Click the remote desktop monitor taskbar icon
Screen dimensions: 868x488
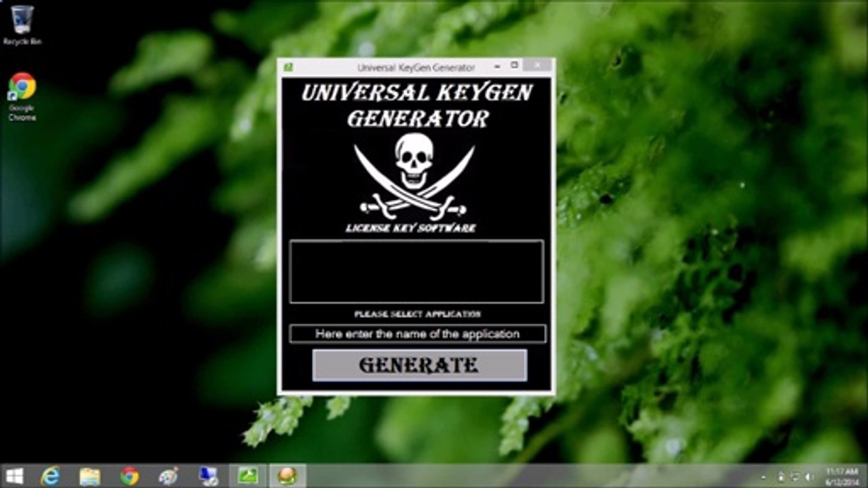[x=208, y=476]
